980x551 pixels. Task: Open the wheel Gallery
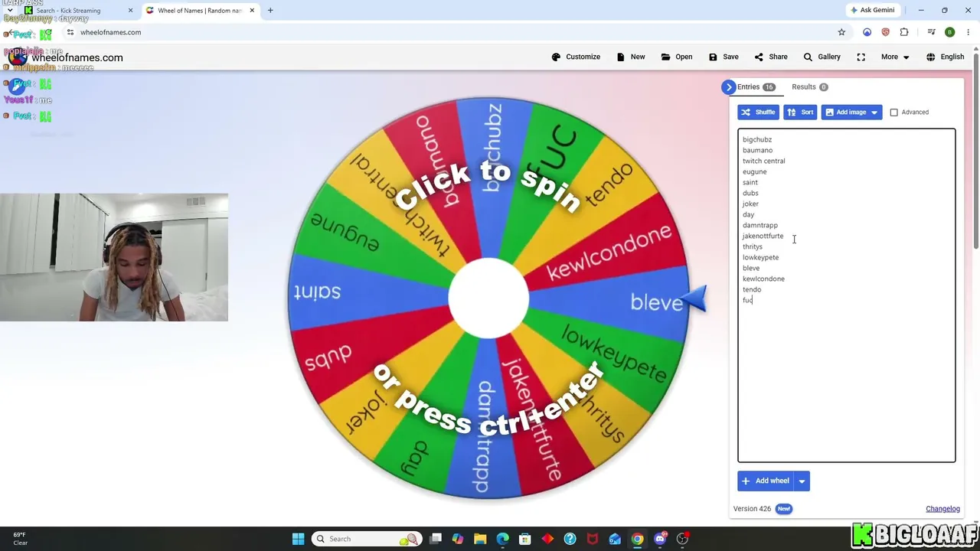click(822, 57)
